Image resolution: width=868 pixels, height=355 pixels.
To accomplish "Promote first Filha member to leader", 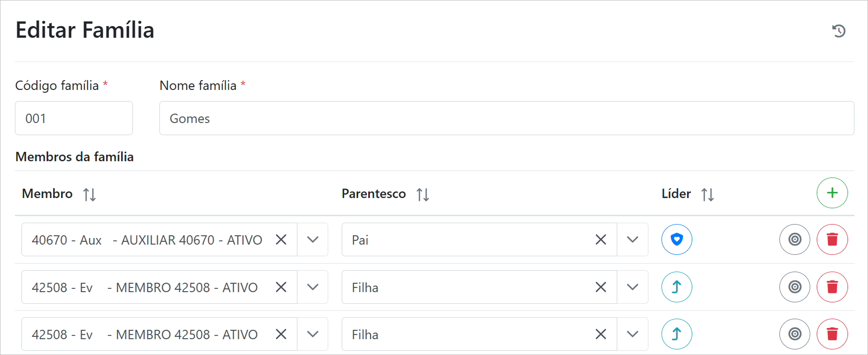I will [x=676, y=287].
